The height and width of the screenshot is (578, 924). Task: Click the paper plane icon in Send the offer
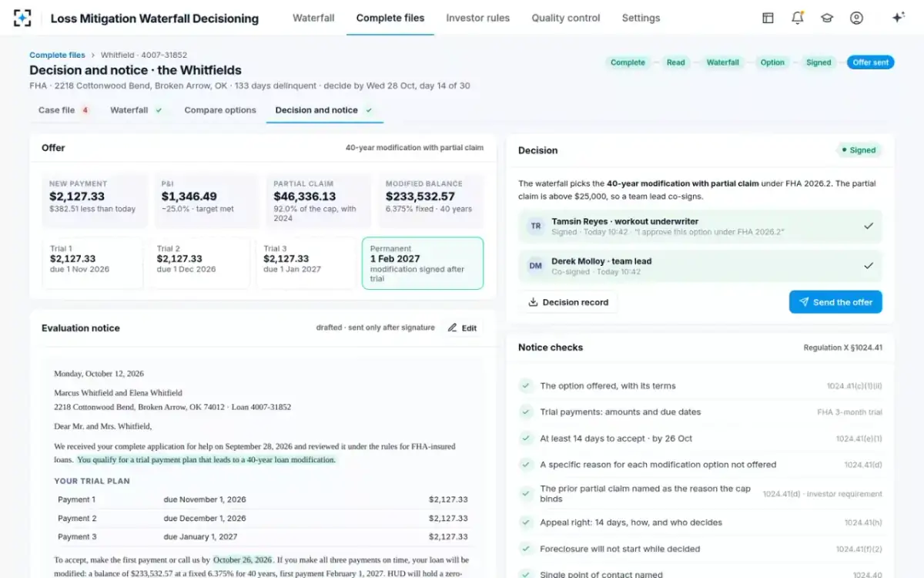coord(804,302)
